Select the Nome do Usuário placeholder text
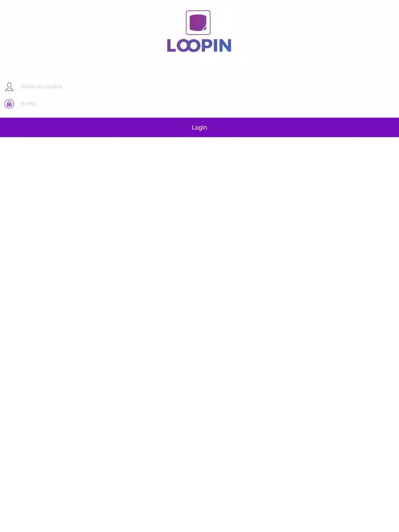Viewport: 399px width, 532px height. tap(41, 87)
